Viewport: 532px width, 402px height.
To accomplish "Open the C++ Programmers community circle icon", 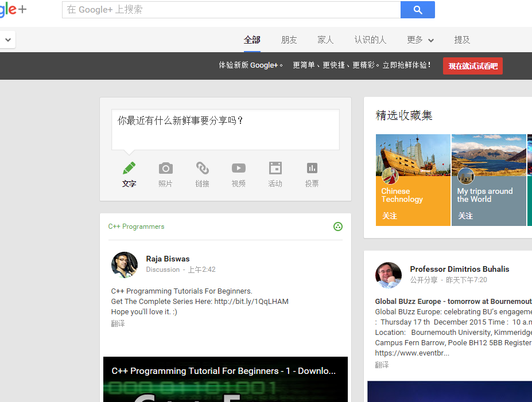I will [338, 227].
